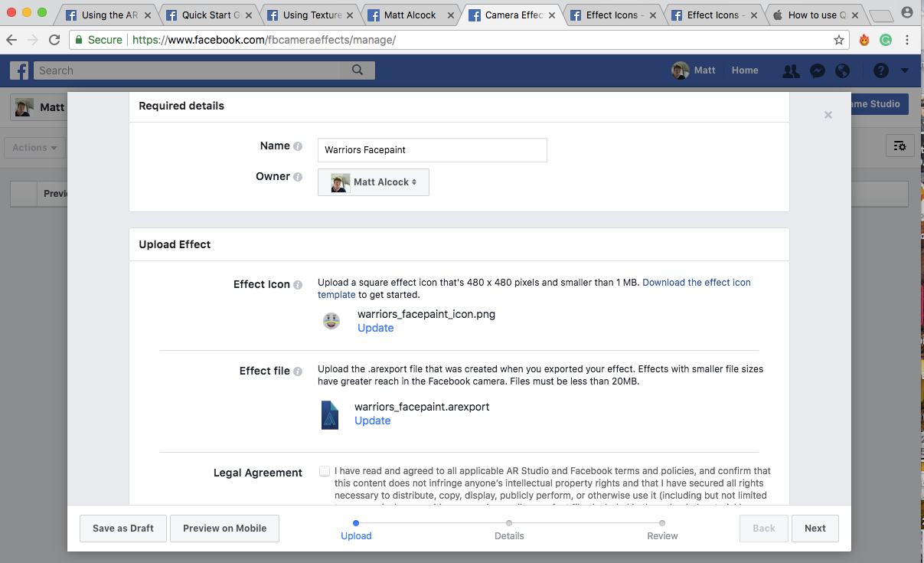Click the browser back arrow
The image size is (924, 563).
click(11, 40)
